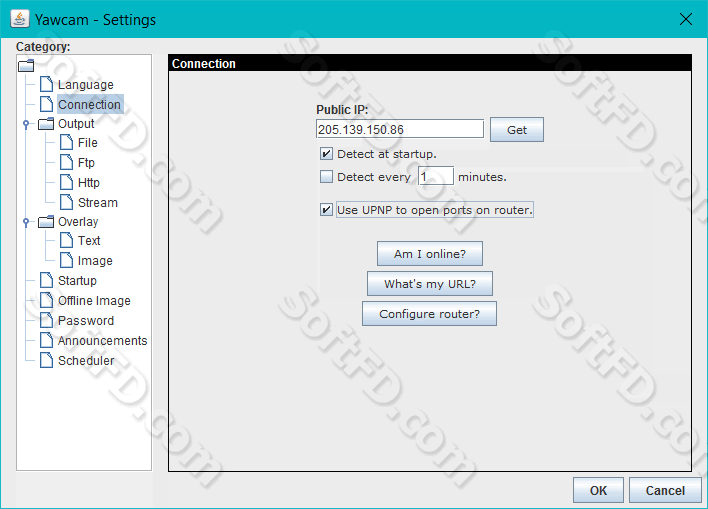Image resolution: width=708 pixels, height=509 pixels.
Task: Click the Overlay folder icon
Action: coord(46,222)
